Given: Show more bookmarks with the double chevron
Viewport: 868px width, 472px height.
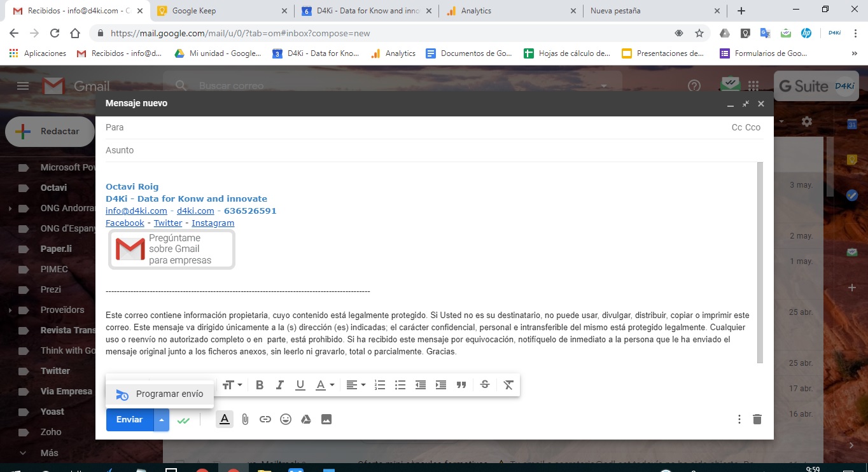Looking at the screenshot, I should pyautogui.click(x=855, y=53).
